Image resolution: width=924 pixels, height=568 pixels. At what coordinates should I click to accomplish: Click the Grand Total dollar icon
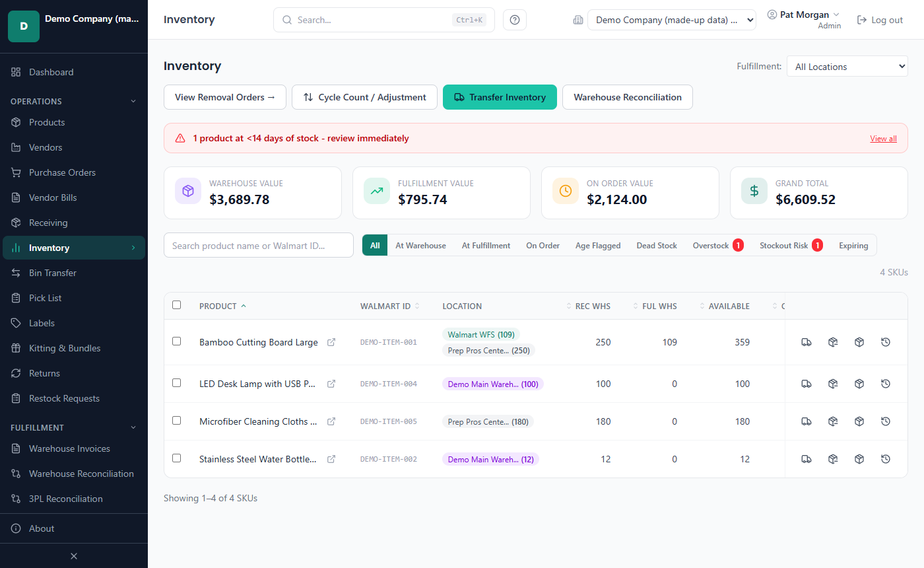754,191
